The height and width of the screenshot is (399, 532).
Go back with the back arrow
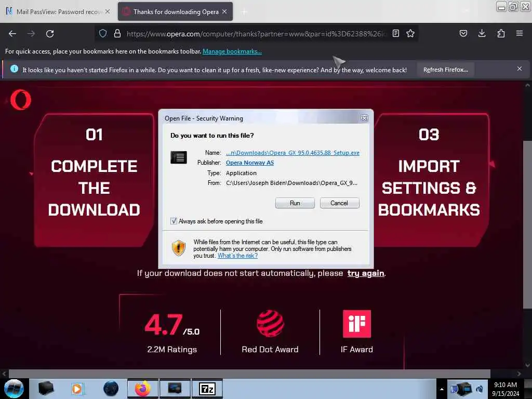12,34
